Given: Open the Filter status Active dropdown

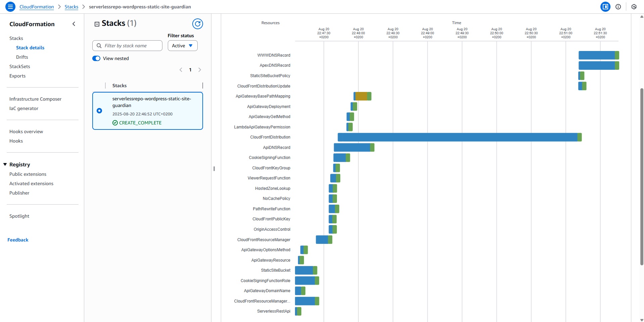Looking at the screenshot, I should [183, 46].
